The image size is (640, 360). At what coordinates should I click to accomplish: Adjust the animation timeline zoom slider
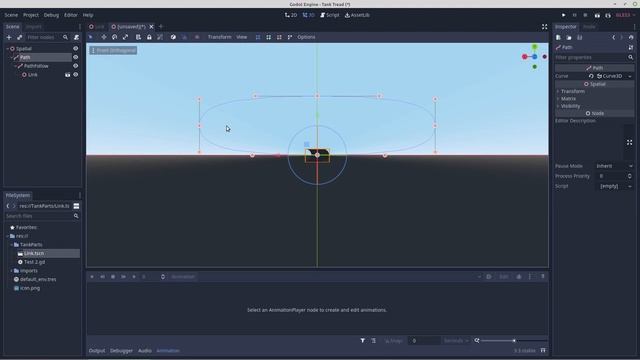tap(514, 340)
